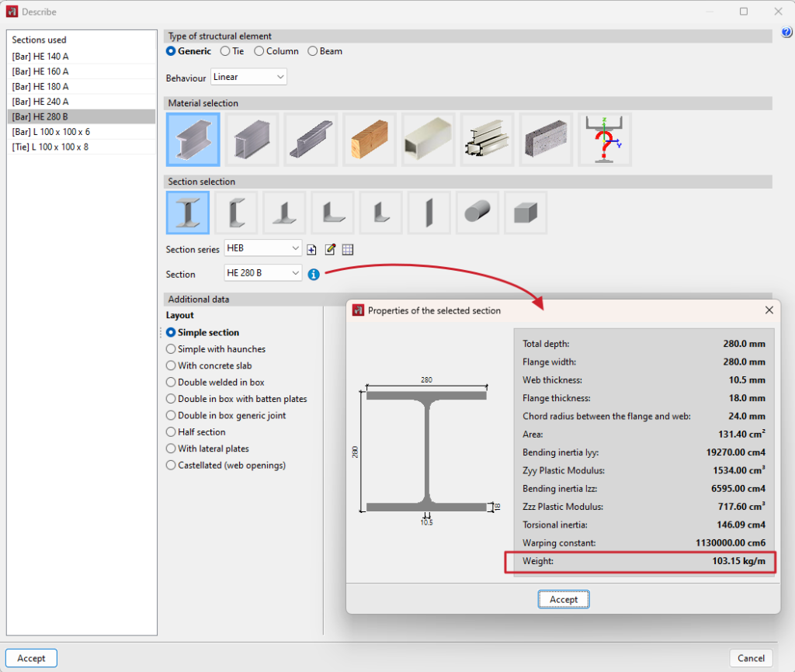
Task: Click the Total depth 280.0 mm row
Action: tap(644, 344)
